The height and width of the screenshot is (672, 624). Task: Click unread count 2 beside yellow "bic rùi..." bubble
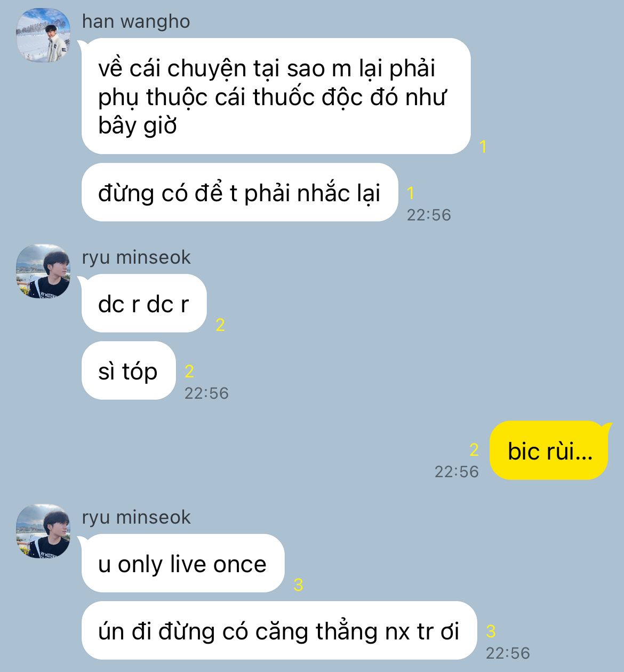(x=474, y=450)
